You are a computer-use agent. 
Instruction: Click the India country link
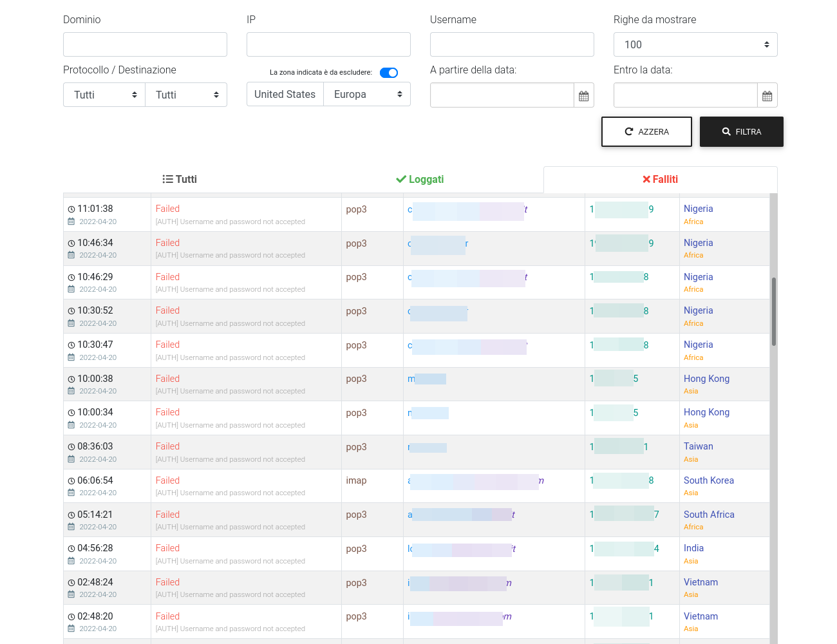click(x=693, y=548)
